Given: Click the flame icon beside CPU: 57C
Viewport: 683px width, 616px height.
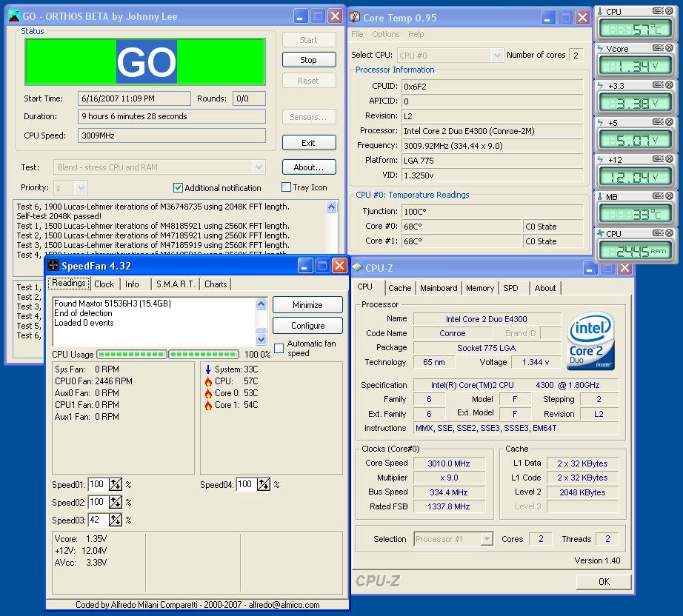Looking at the screenshot, I should pyautogui.click(x=208, y=381).
